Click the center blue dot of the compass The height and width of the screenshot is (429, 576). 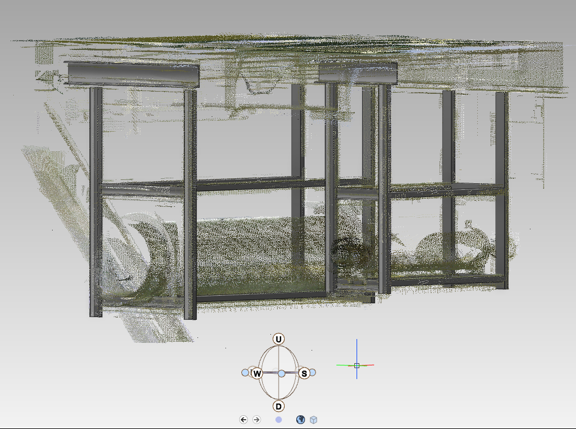pyautogui.click(x=281, y=374)
